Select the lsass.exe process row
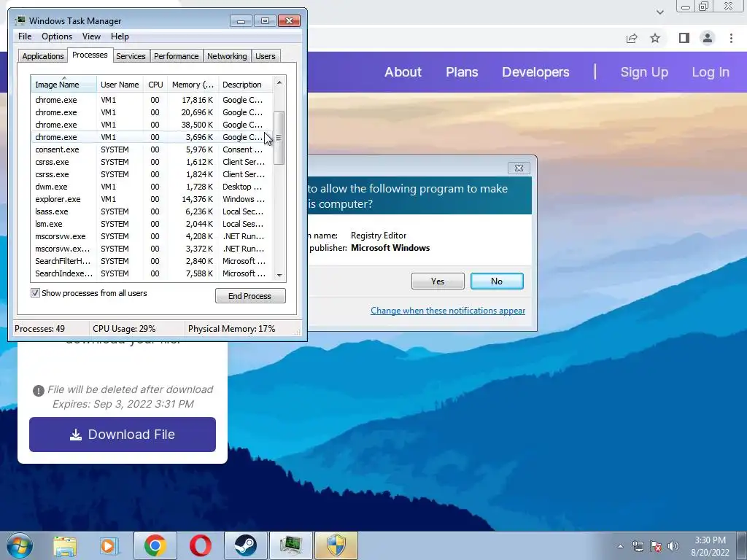Screen dimensions: 747x560 tap(152, 211)
